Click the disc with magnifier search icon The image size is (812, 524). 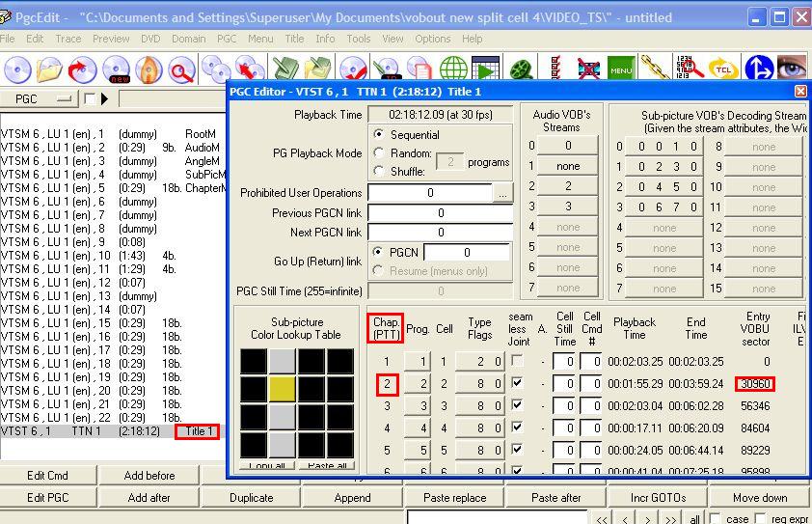click(x=181, y=70)
